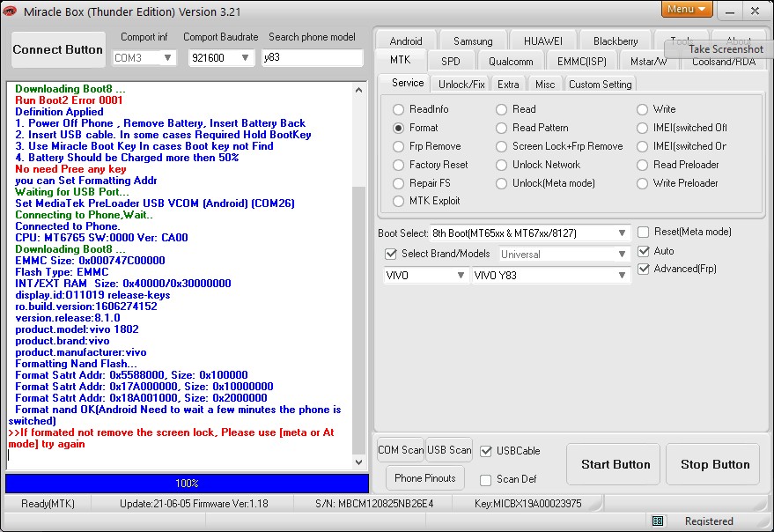Expand the Boot Select 8th Boot dropdown

coord(622,233)
